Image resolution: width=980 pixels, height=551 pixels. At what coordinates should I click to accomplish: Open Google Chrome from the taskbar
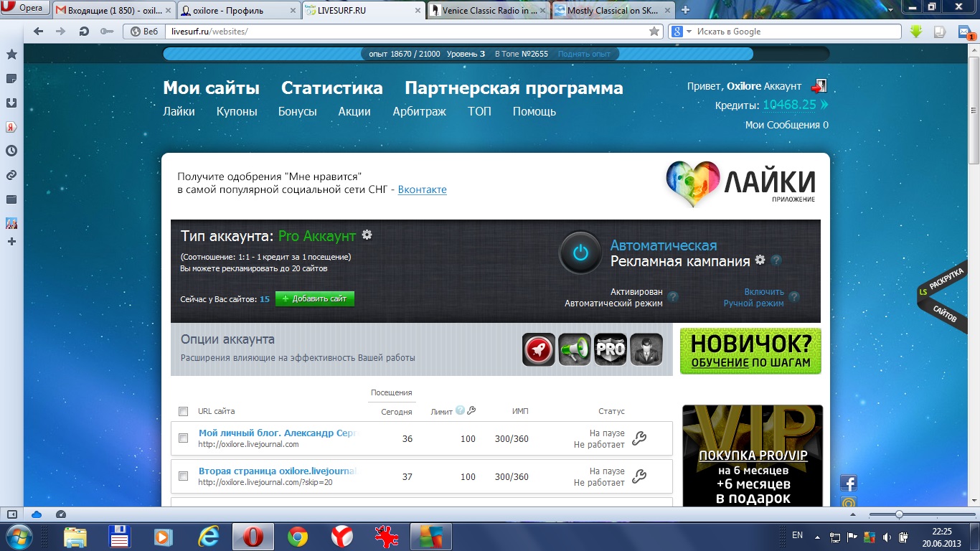coord(298,537)
